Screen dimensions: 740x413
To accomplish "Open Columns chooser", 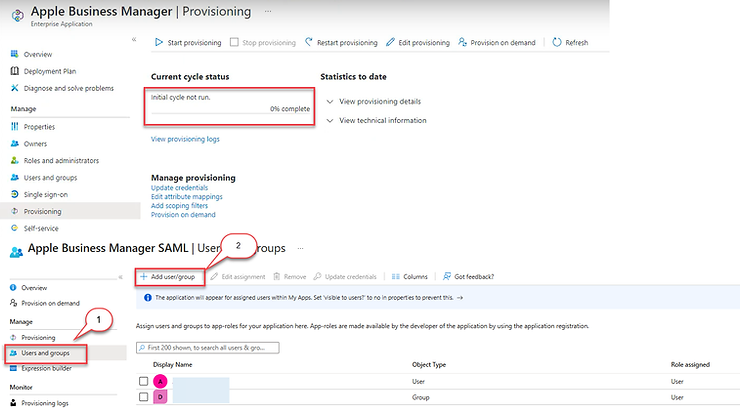I will coord(409,277).
